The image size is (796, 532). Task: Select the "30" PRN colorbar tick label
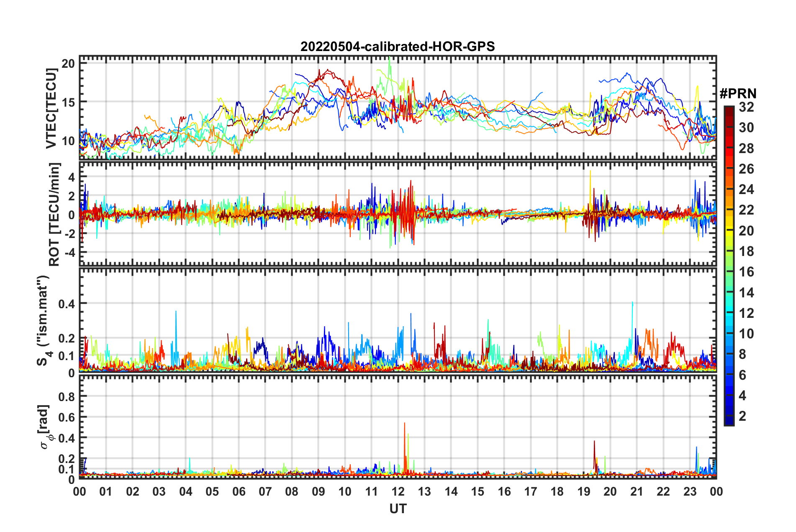pyautogui.click(x=746, y=128)
